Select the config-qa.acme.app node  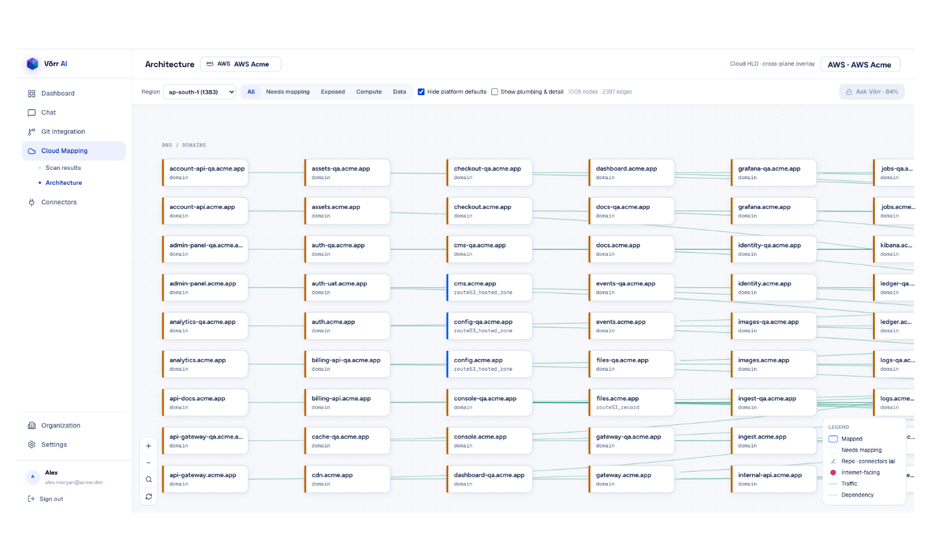(x=489, y=326)
